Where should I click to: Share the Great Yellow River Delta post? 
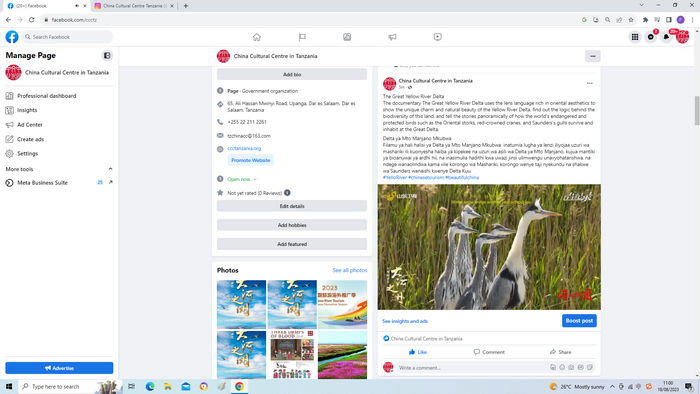(x=561, y=352)
